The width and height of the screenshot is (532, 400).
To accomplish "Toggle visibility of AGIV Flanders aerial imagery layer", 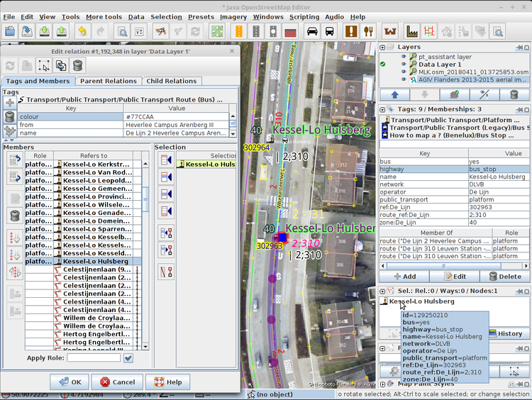I will point(404,79).
